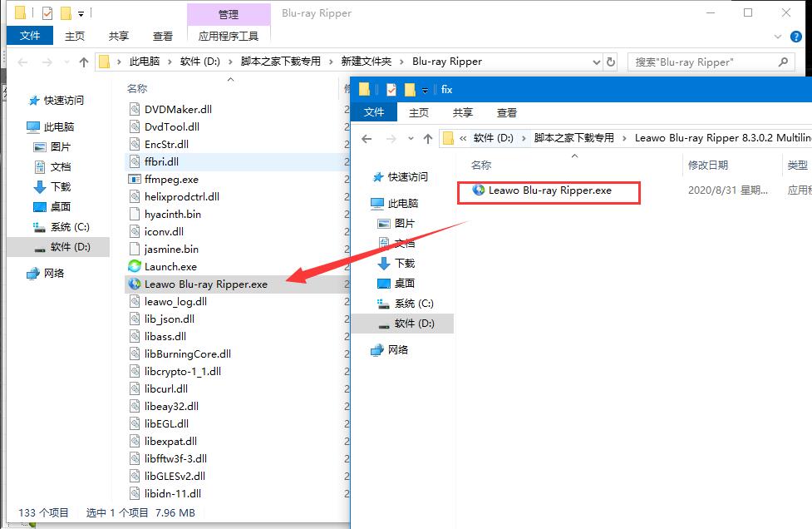Click properties icon in fix window title bar

coord(391,90)
